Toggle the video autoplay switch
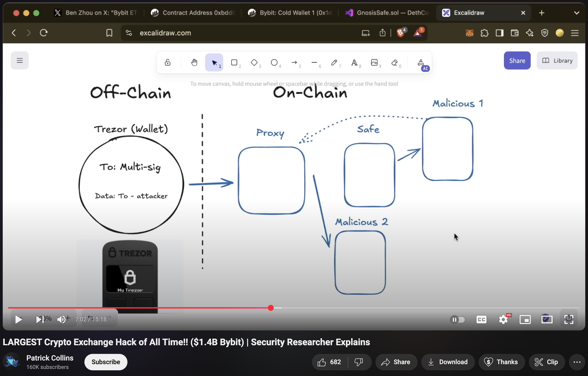This screenshot has width=588, height=376. click(457, 319)
